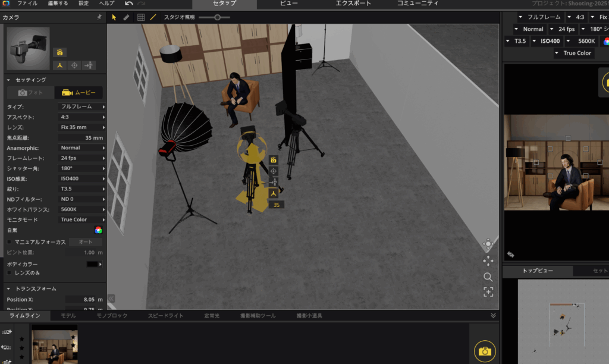
Task: Switch camera mode to フォト
Action: pos(30,93)
